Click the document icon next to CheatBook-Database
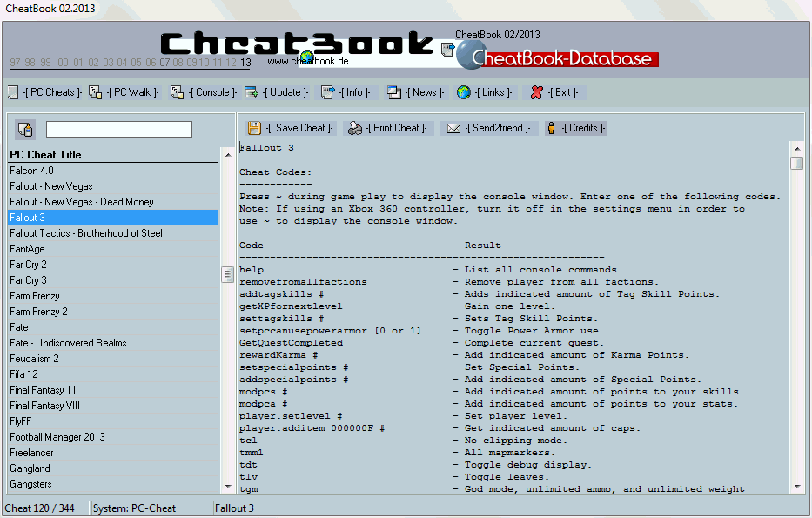 tap(448, 50)
